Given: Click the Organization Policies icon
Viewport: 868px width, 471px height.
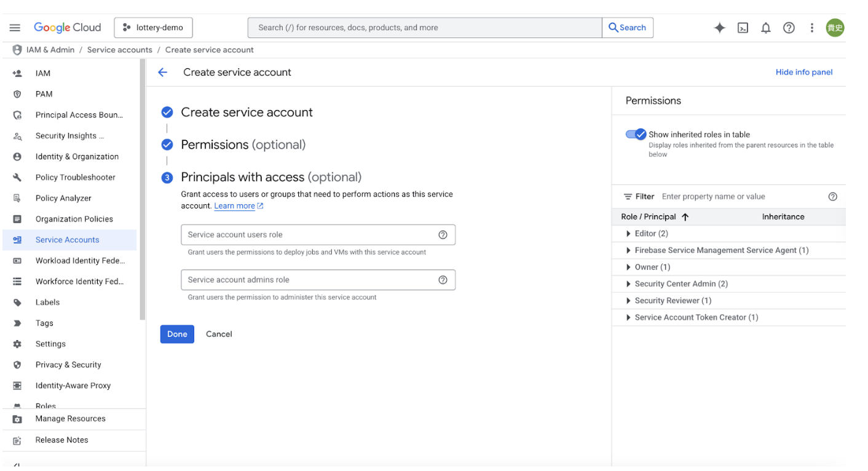Looking at the screenshot, I should (x=17, y=219).
